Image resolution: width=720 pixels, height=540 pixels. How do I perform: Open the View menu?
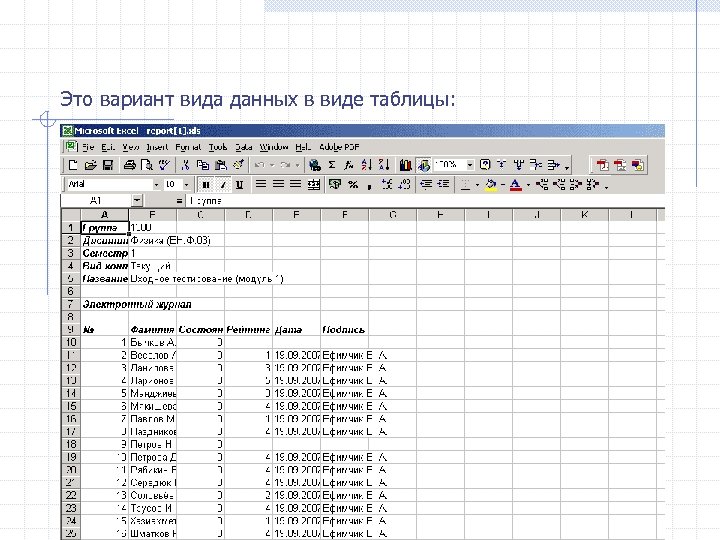(130, 147)
